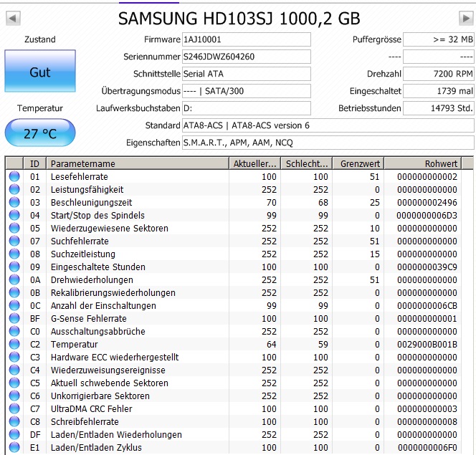Click status orb for Laden/Entladen Wiederholungen
This screenshot has width=476, height=455.
(14, 434)
